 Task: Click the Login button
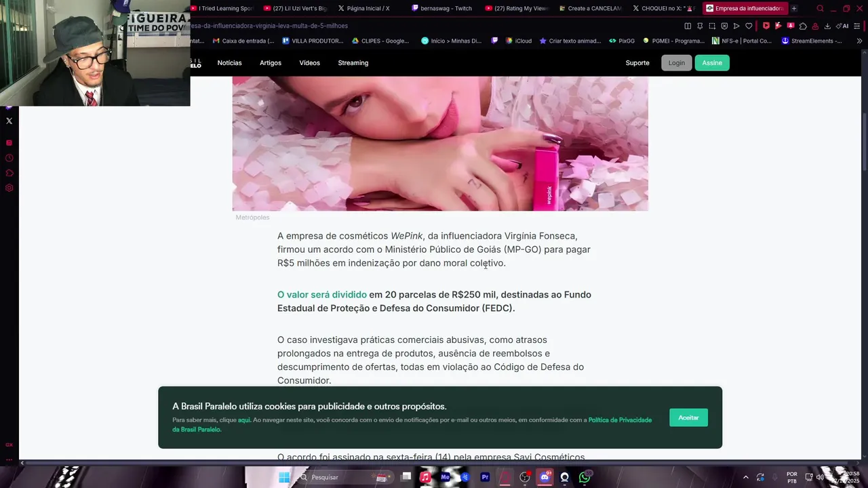676,62
